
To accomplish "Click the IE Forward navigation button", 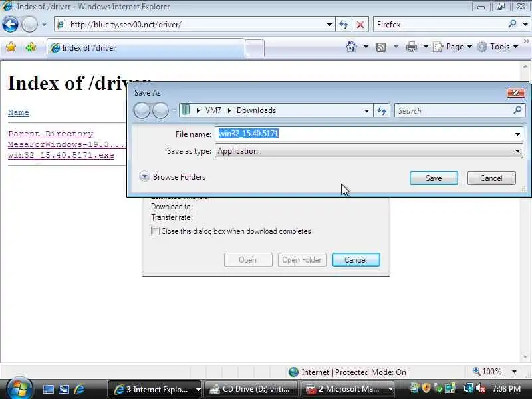I will click(29, 25).
